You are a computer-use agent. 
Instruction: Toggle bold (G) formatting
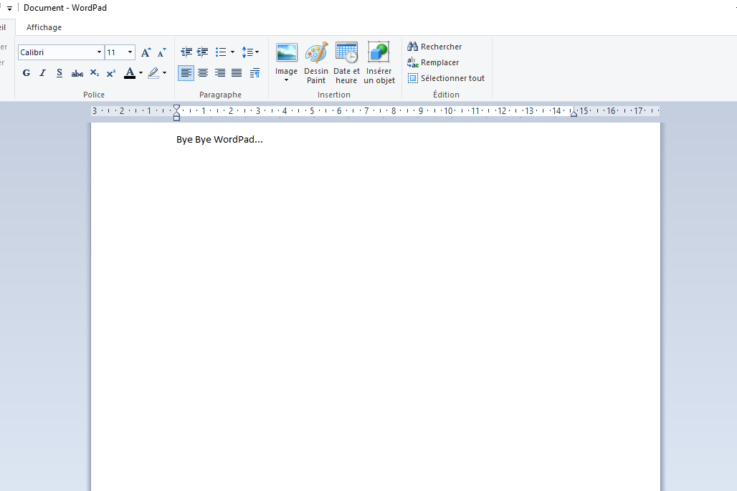(x=26, y=73)
